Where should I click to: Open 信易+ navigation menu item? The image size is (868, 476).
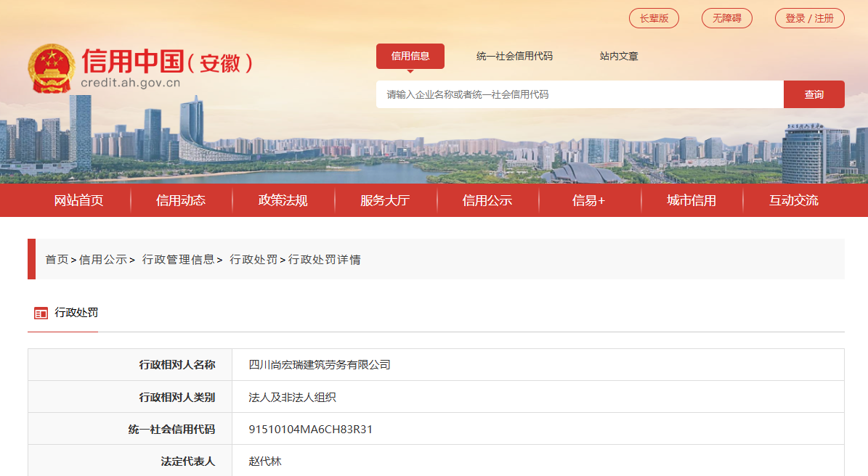click(589, 200)
